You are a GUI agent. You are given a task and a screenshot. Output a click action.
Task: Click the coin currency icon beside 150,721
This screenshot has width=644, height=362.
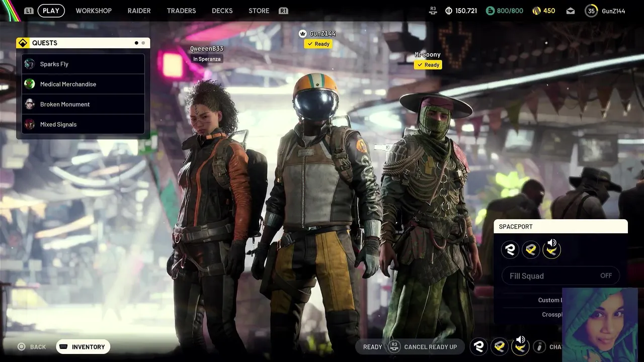point(449,11)
